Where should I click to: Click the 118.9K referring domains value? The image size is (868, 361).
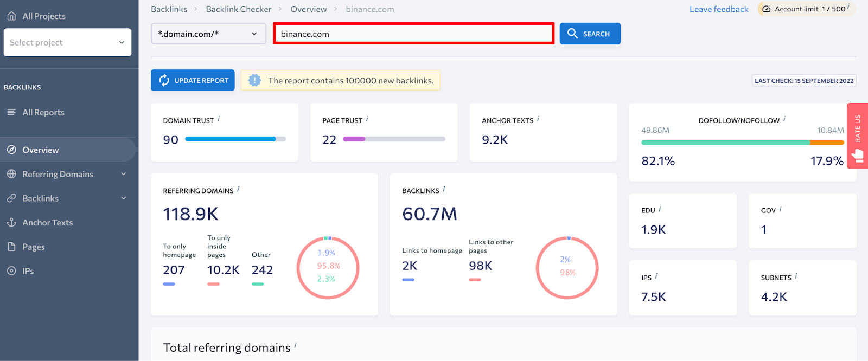[190, 214]
